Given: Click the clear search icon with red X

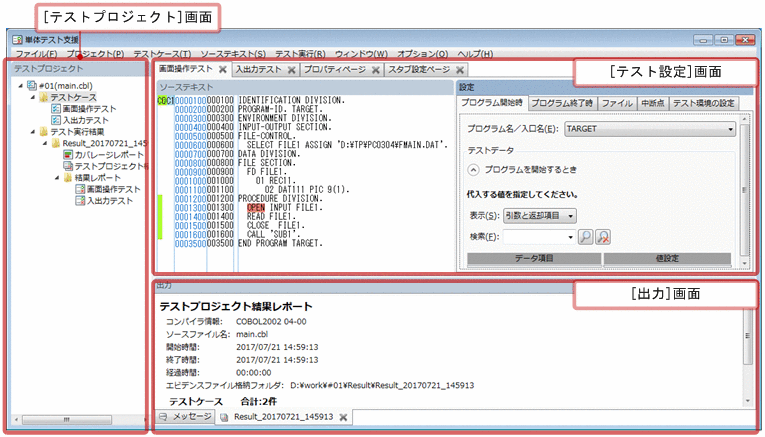Looking at the screenshot, I should click(x=603, y=237).
